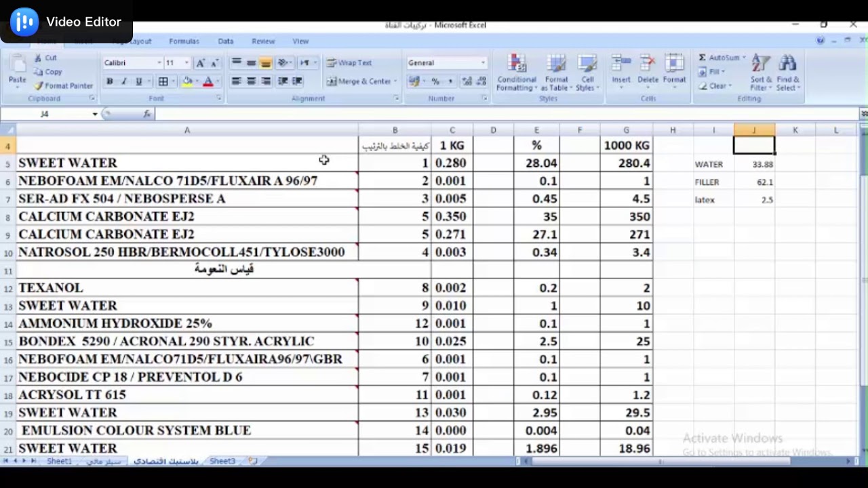This screenshot has height=488, width=868.
Task: Click the Orientation icon in Alignment group
Action: [284, 62]
